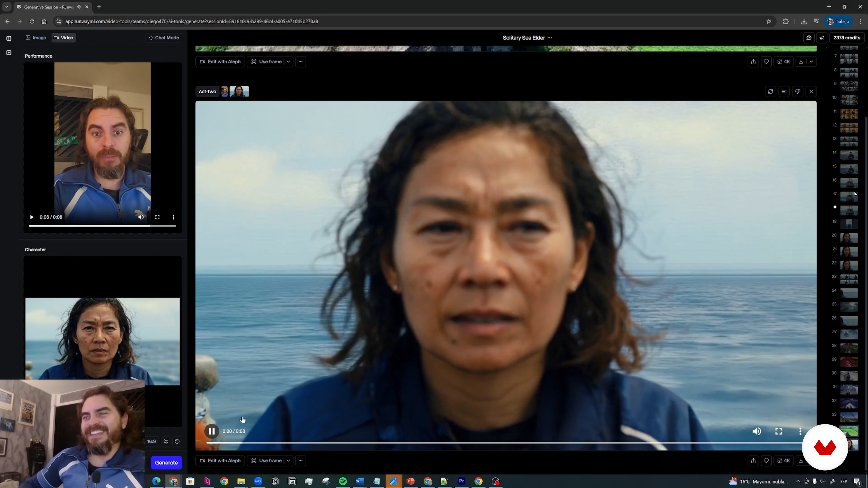Download the upper video
This screenshot has height=488, width=868.
coord(801,62)
